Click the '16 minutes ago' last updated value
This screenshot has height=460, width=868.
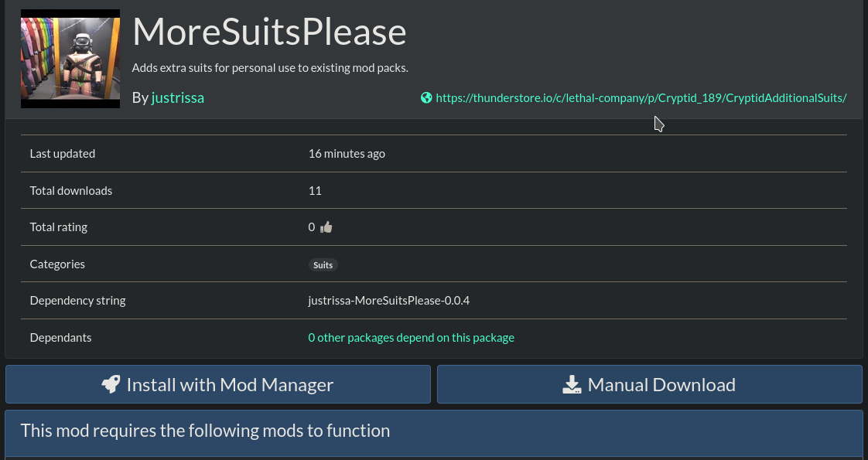tap(347, 153)
